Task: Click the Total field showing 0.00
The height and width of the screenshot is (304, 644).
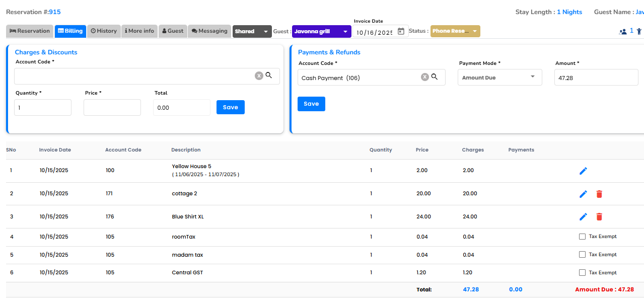Action: pos(182,108)
